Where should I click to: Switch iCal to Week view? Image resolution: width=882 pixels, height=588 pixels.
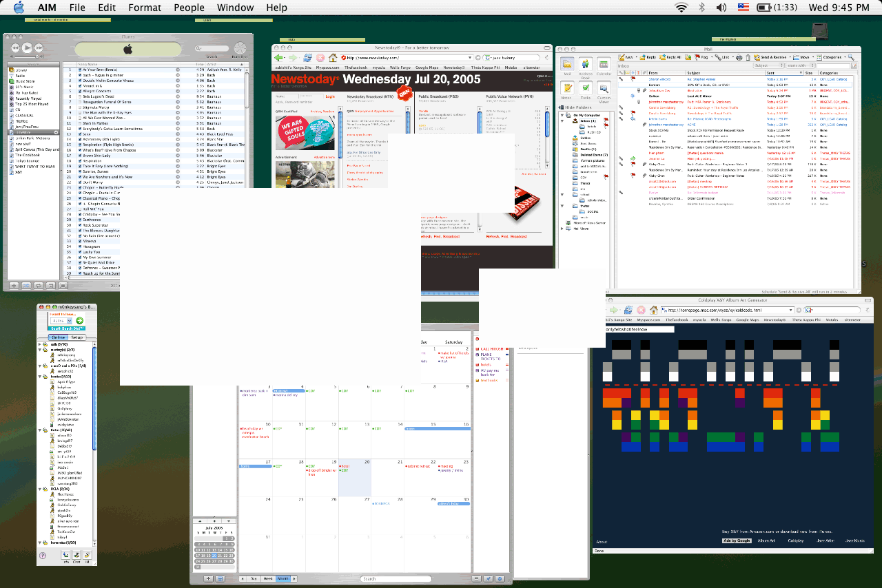(x=268, y=578)
